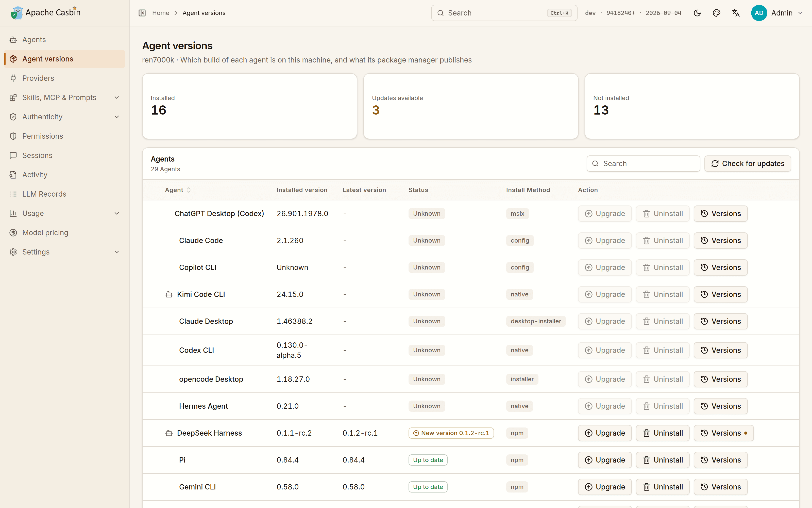
Task: Click the Agent versions breadcrumb
Action: pos(204,13)
